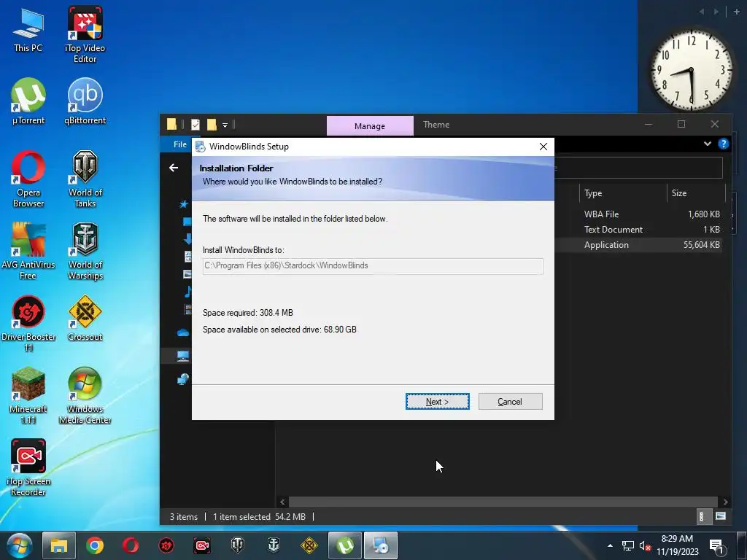Viewport: 747px width, 560px height.
Task: Minimize the File Explorer window
Action: [x=649, y=124]
